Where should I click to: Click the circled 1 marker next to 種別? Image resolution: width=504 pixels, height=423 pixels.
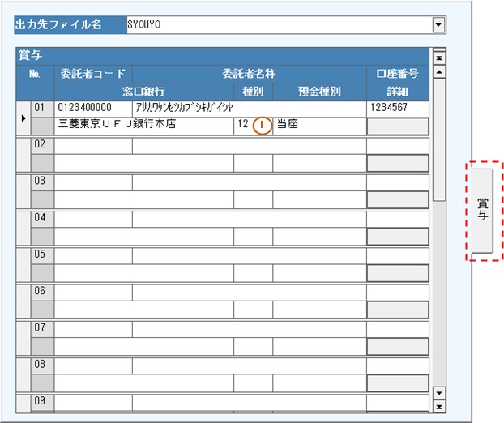(x=261, y=126)
